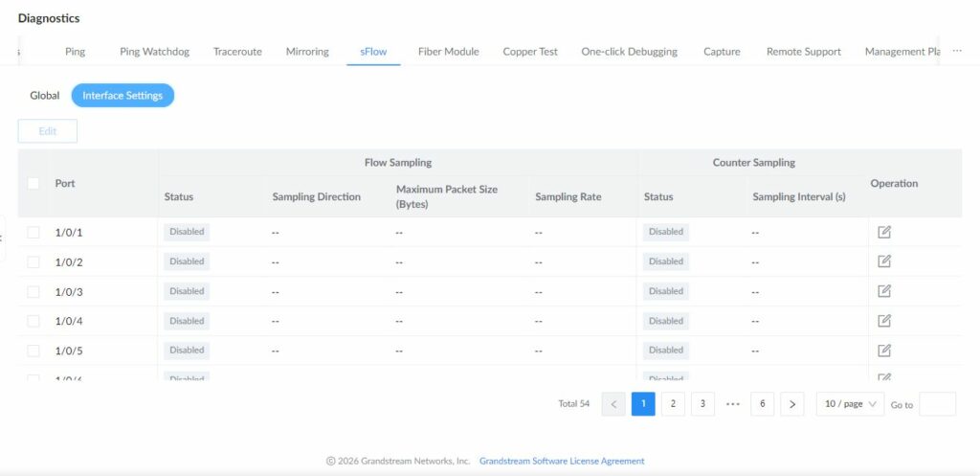
Task: Check the box for port 1/0/4
Action: tap(33, 321)
